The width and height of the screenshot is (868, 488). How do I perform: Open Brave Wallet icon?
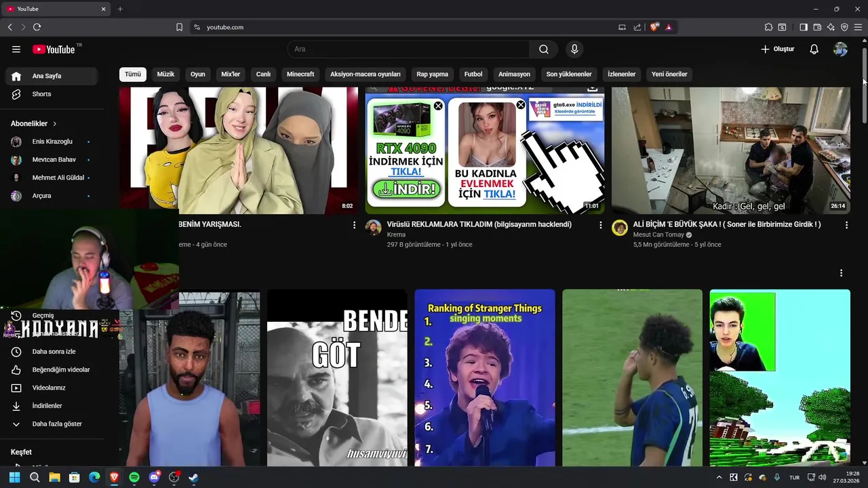[817, 27]
